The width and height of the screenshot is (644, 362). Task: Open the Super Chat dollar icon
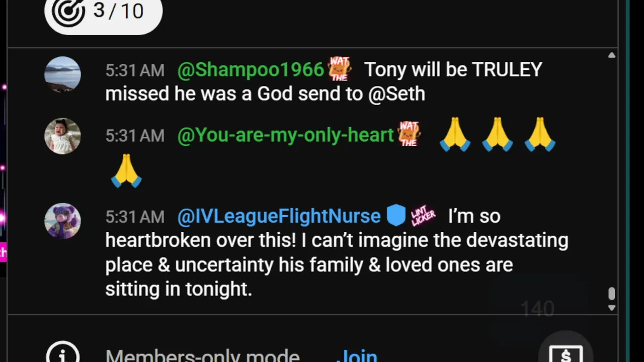566,352
